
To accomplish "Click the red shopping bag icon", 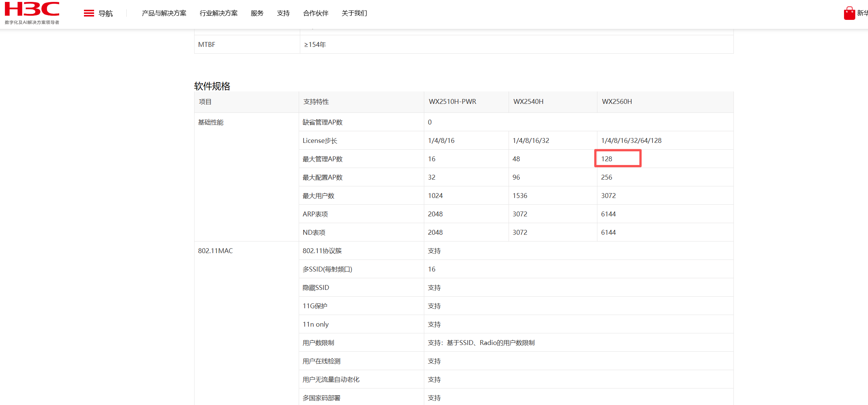I will click(849, 13).
